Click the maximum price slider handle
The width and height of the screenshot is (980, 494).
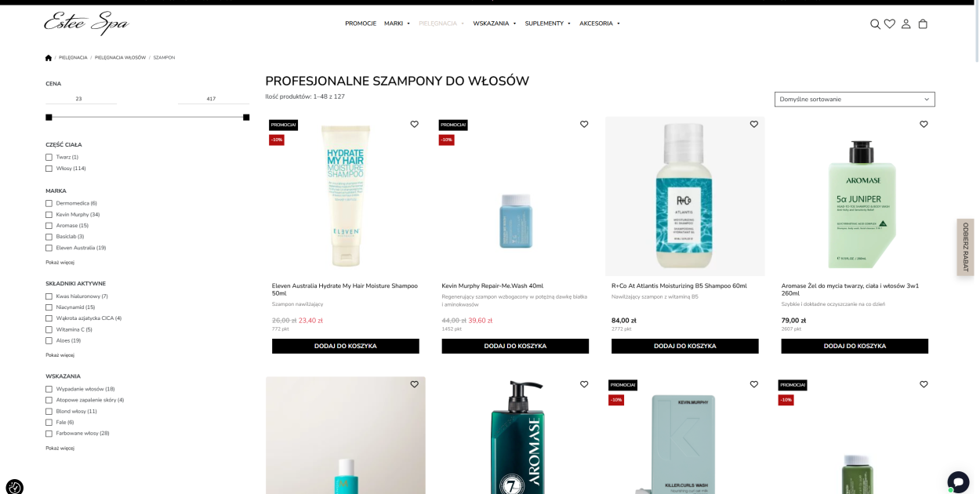point(246,117)
